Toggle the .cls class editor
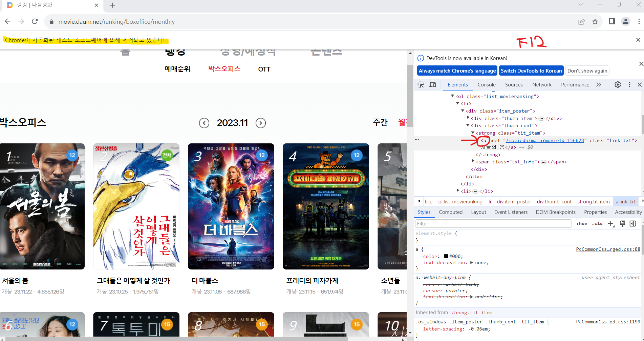The height and width of the screenshot is (341, 644). pos(597,224)
